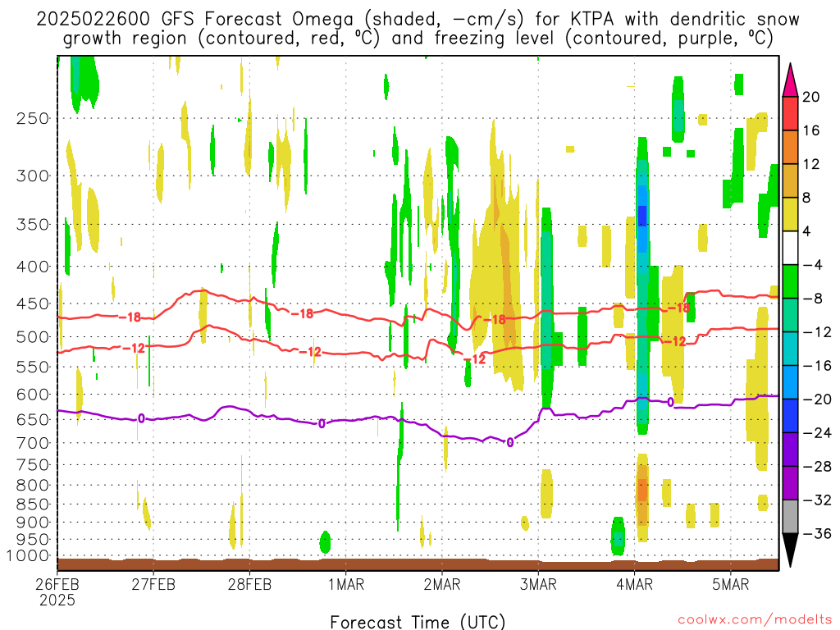Click the light blue colorbar segment between −20 and −16
840x630 pixels.
point(790,382)
